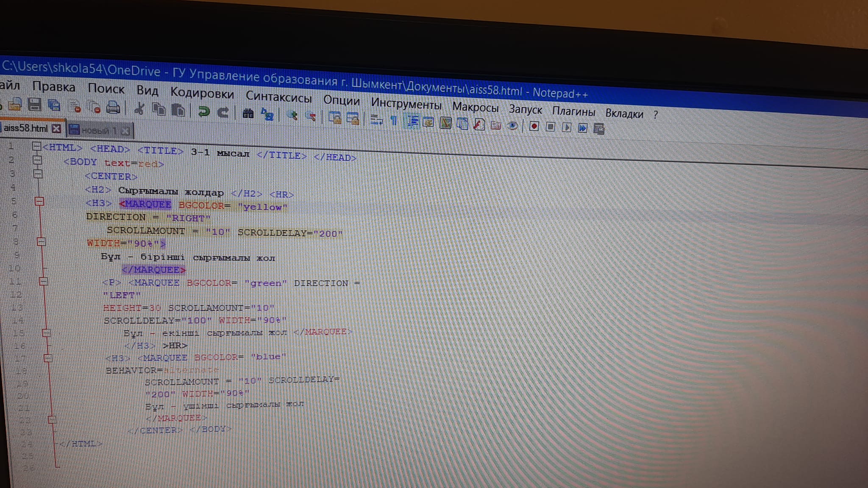Collapse the fold marker at WIDTH="90%" line

coord(41,242)
